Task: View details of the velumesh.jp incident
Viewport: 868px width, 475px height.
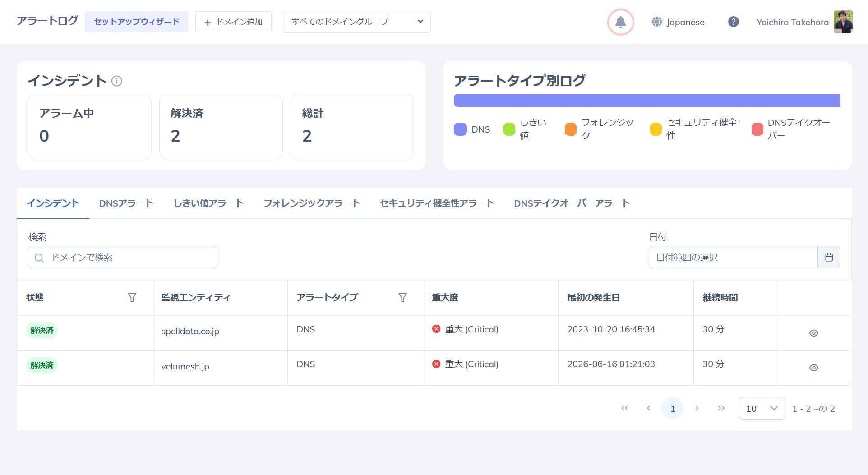Action: 813,368
